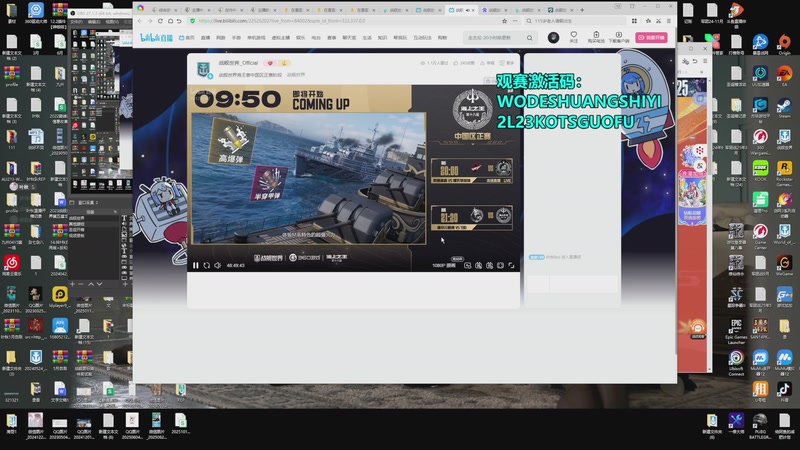Click the hamburger menu in the small side window
The image size is (800, 450).
coord(705,61)
